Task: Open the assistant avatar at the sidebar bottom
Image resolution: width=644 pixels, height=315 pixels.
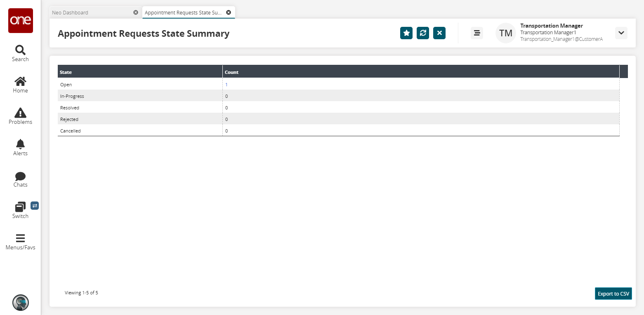Action: (x=21, y=302)
